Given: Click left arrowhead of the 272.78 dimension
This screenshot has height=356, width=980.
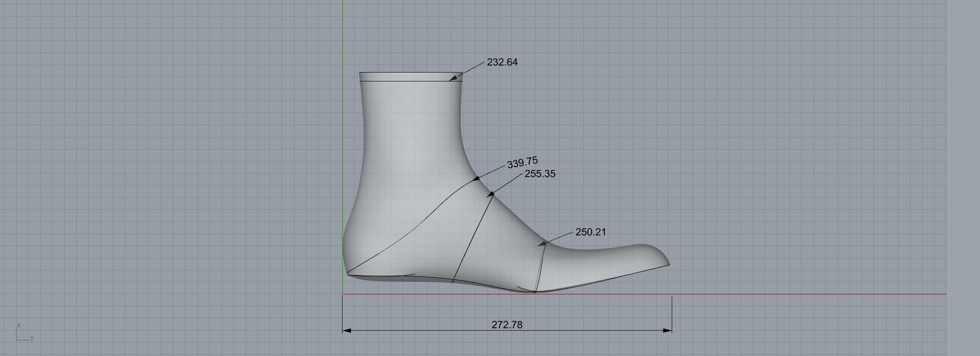Looking at the screenshot, I should (x=347, y=331).
